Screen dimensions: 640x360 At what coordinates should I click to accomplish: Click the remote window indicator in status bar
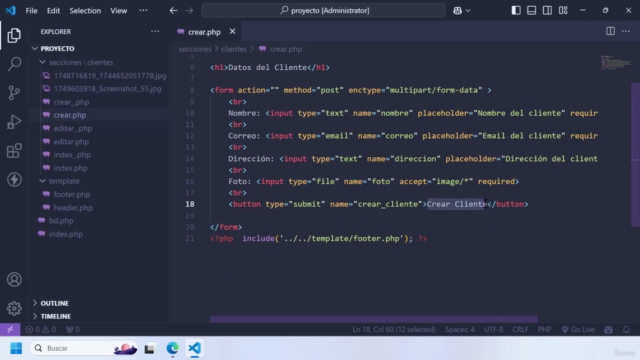point(10,329)
